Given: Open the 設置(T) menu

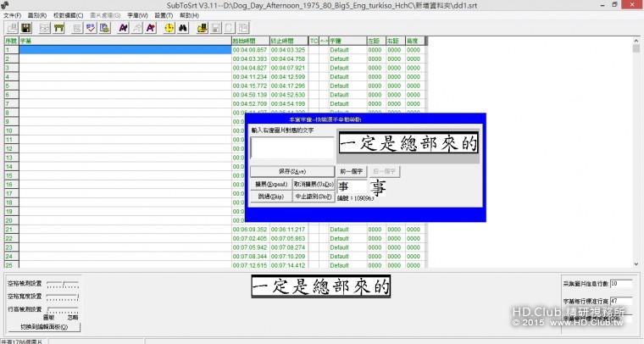Looking at the screenshot, I should click(164, 15).
